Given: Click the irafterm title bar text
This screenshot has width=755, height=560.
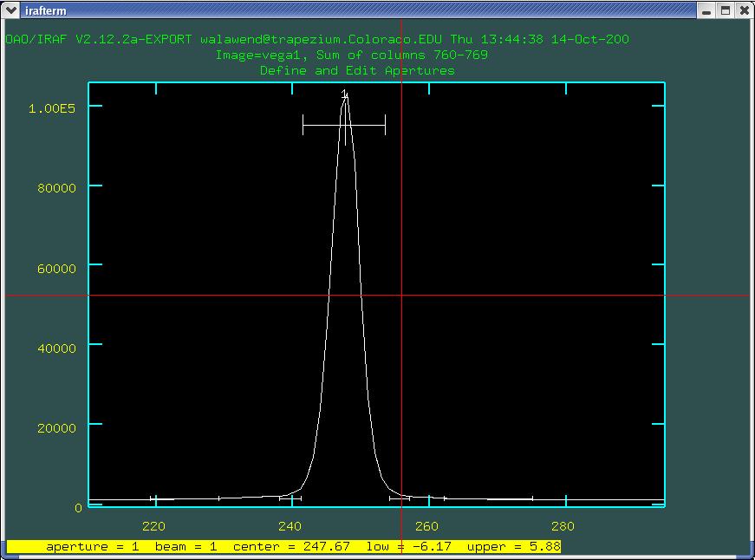Looking at the screenshot, I should [x=46, y=10].
